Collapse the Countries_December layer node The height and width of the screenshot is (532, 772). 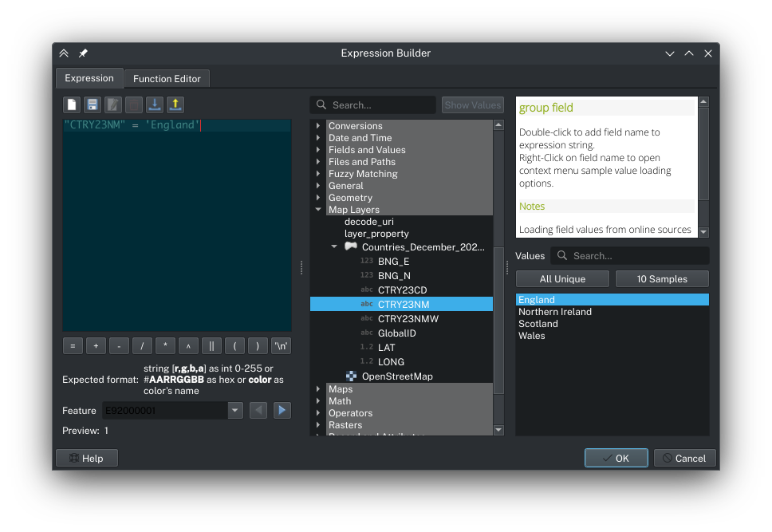coord(334,247)
